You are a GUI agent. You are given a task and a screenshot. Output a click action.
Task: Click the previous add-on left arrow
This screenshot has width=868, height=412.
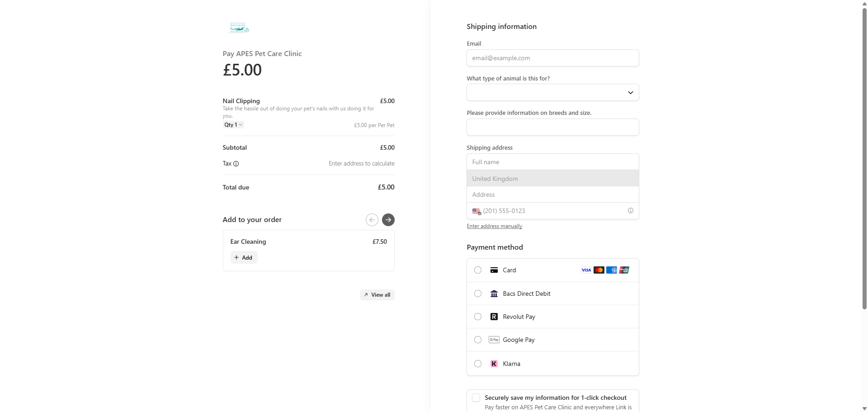372,220
